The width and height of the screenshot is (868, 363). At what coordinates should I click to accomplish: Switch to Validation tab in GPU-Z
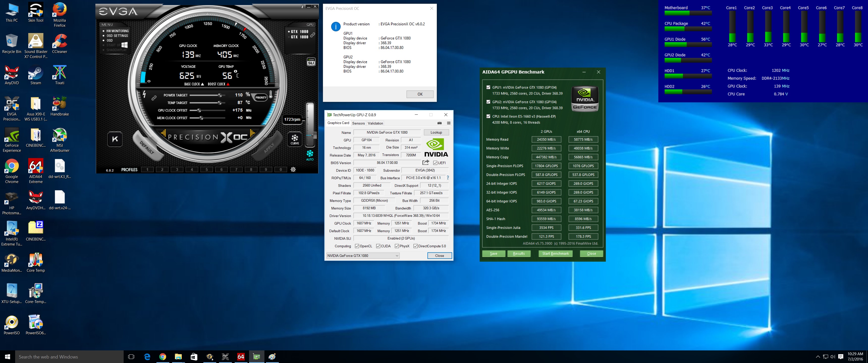[x=375, y=123]
